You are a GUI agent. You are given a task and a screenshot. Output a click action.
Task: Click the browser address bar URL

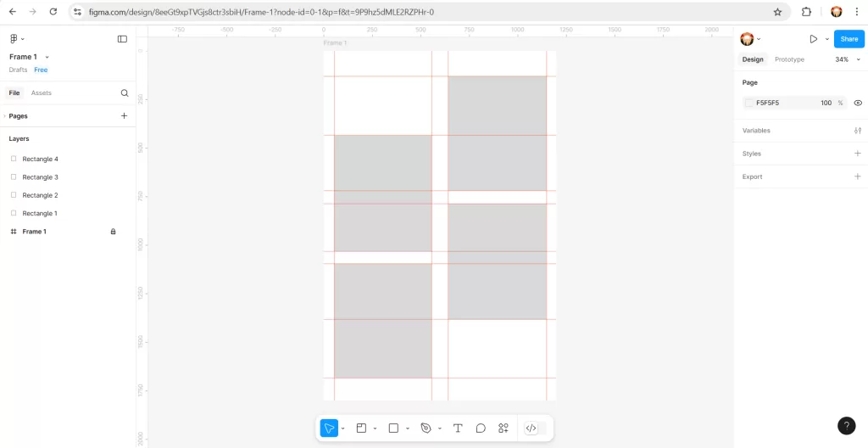click(259, 12)
